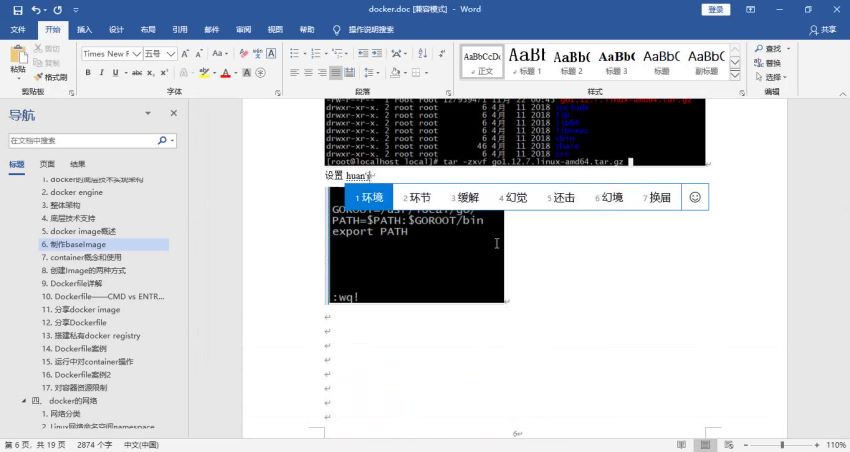Screen dimensions: 850x452
Task: Open the bullet list dropdown arrow
Action: click(x=305, y=54)
